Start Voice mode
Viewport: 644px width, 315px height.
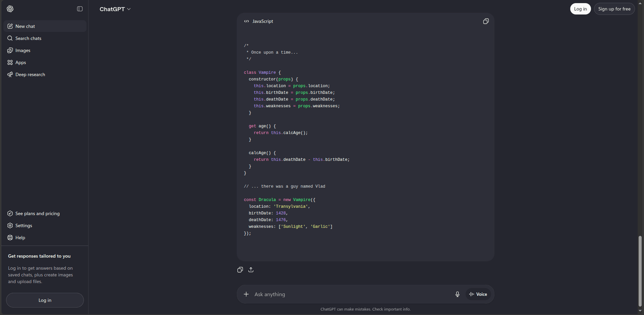click(x=478, y=294)
